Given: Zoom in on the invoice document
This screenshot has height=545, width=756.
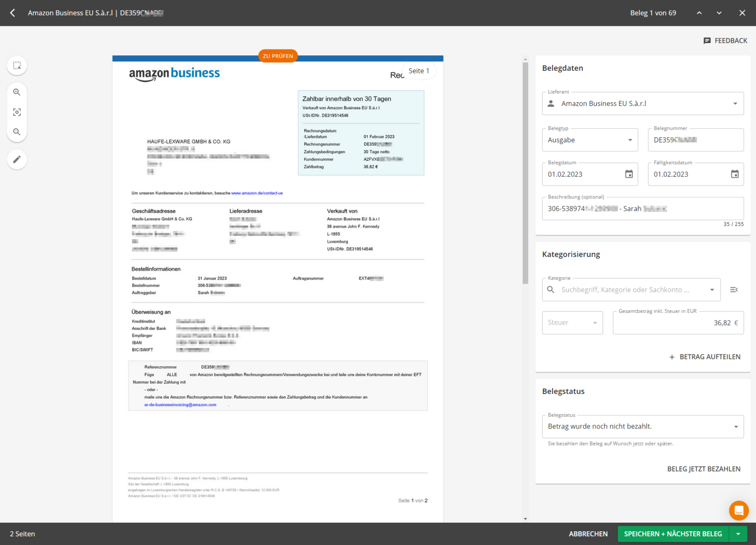Looking at the screenshot, I should click(17, 92).
